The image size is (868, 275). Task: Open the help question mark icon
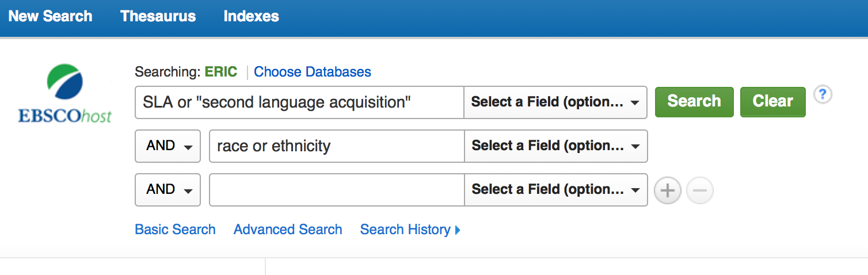coord(823,94)
